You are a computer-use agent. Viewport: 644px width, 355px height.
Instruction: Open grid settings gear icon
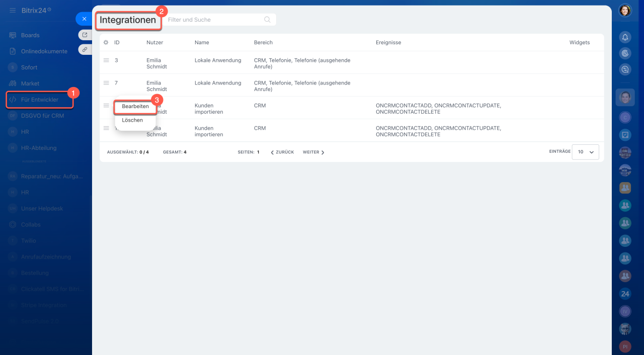click(106, 43)
